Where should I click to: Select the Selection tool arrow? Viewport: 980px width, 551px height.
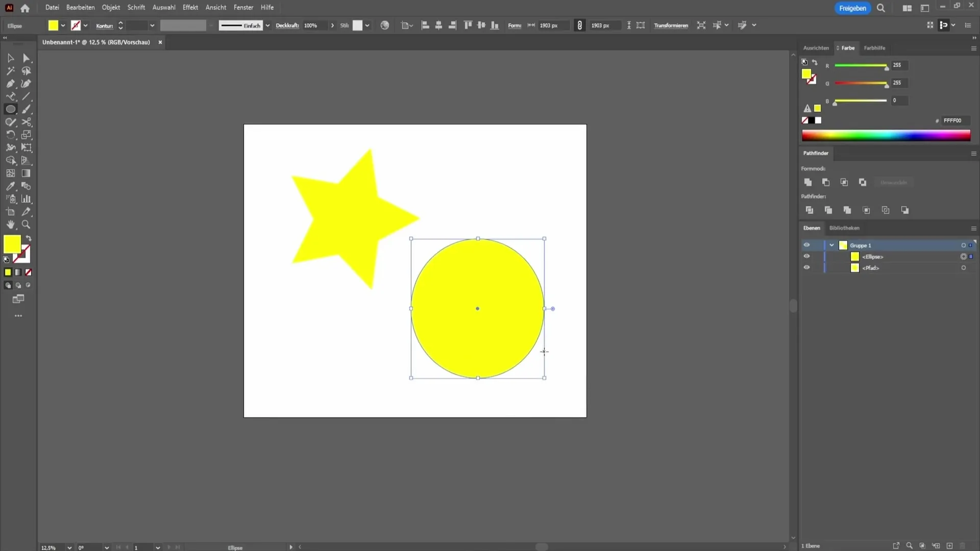pyautogui.click(x=10, y=58)
